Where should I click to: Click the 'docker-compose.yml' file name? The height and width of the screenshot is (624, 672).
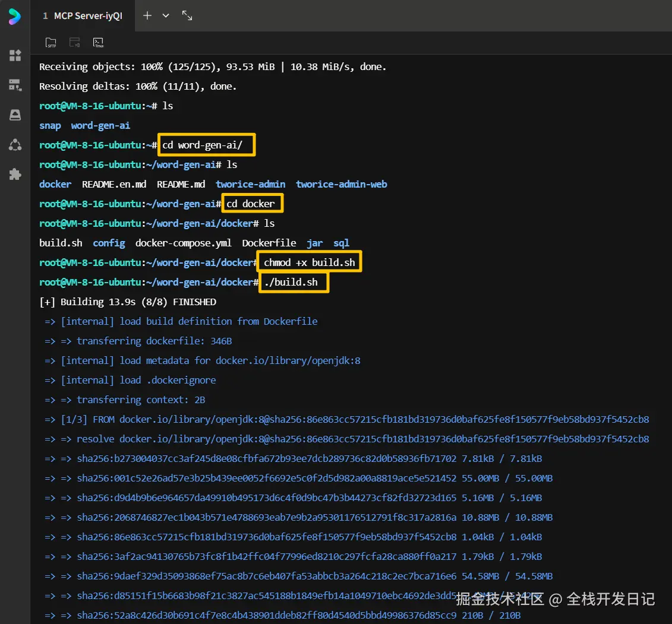coord(184,243)
